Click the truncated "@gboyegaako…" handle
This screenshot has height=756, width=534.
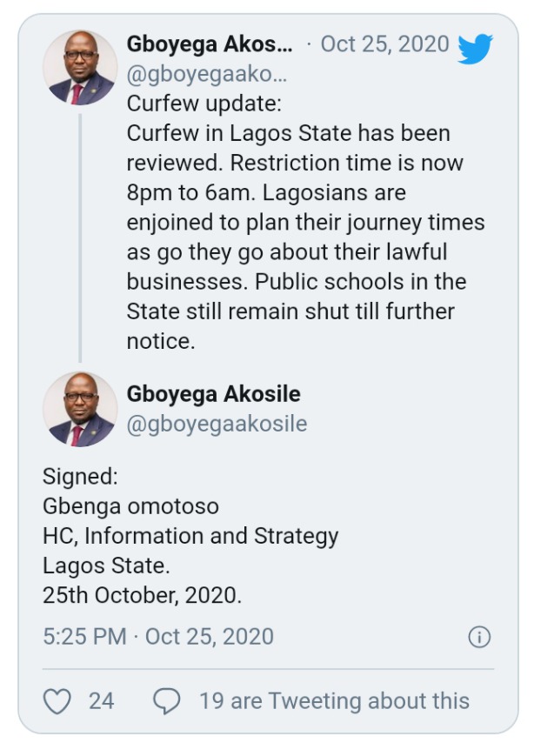pyautogui.click(x=207, y=74)
